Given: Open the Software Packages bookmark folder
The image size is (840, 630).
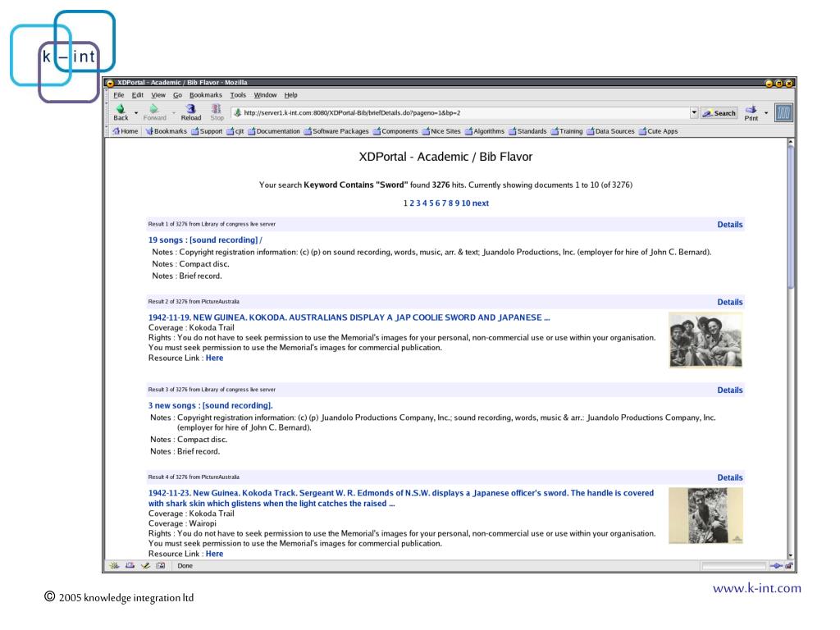Looking at the screenshot, I should (336, 131).
